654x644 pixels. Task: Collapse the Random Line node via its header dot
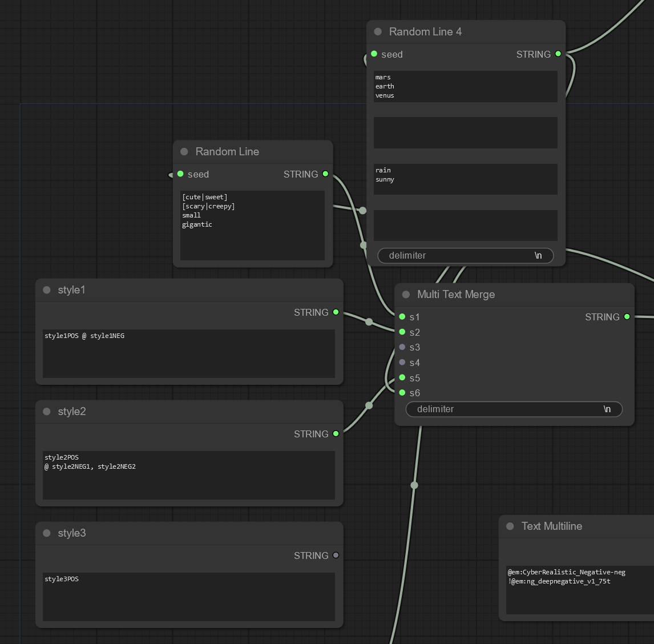(x=184, y=152)
